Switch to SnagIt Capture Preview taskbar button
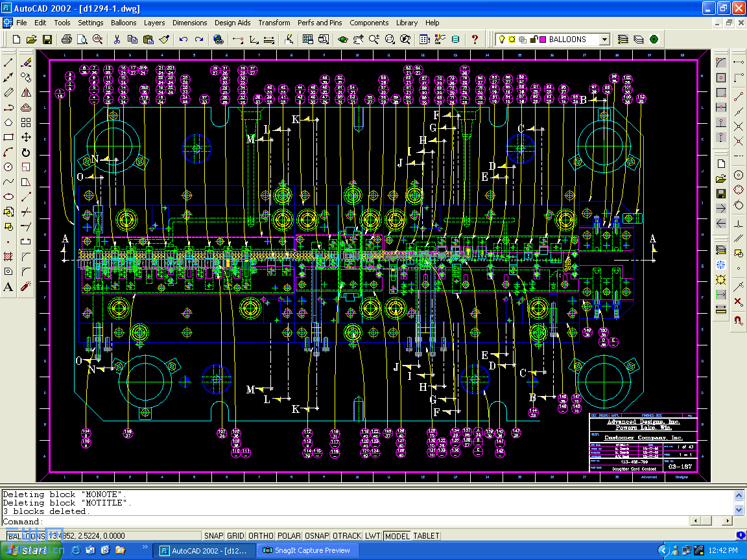The width and height of the screenshot is (747, 560). 307,550
